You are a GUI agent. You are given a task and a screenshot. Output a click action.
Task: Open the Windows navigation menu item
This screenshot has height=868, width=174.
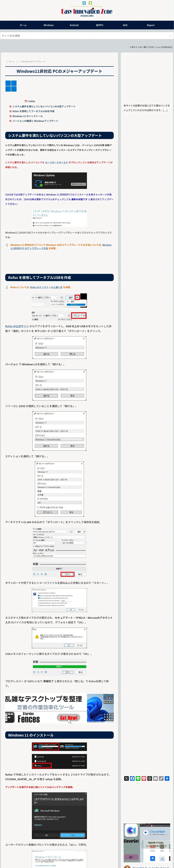click(49, 25)
